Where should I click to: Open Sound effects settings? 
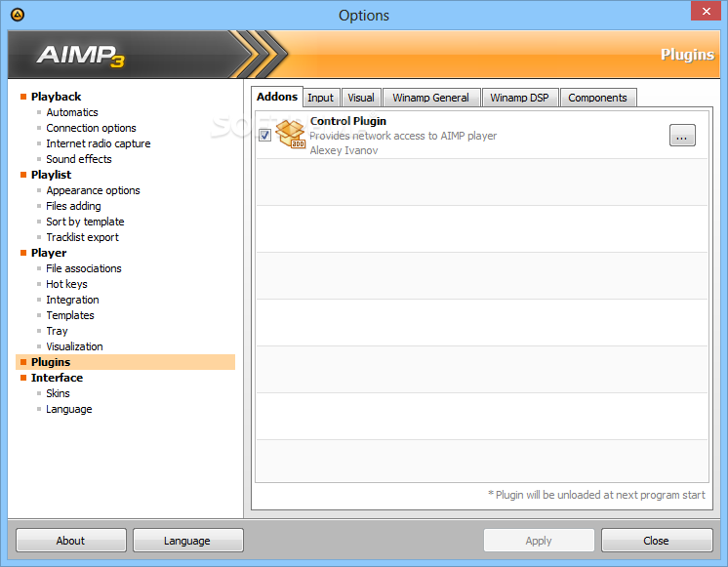tap(79, 159)
